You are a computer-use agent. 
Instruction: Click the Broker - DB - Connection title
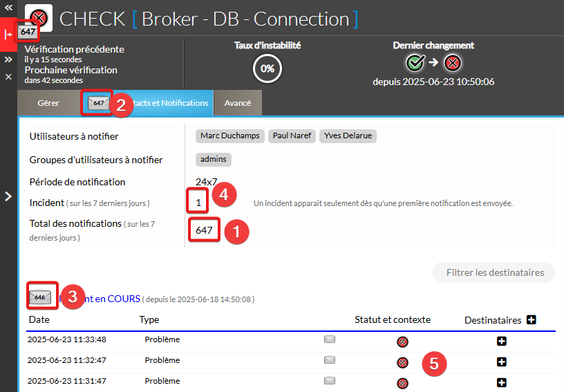[245, 19]
